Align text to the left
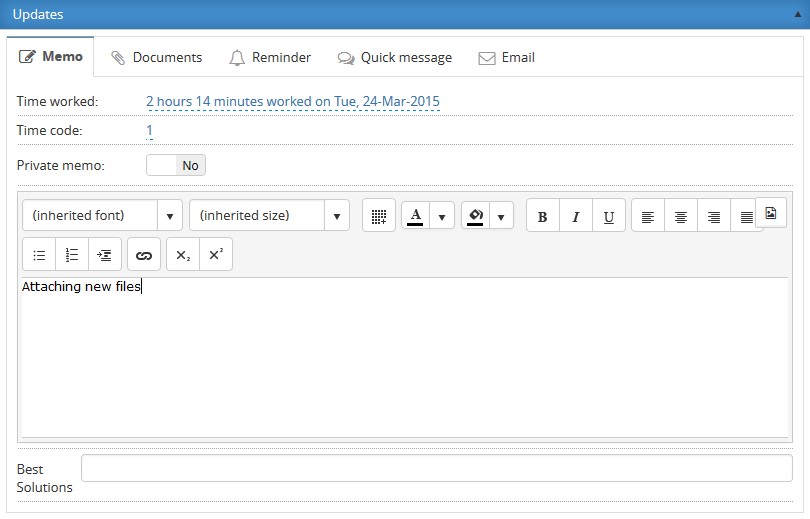This screenshot has width=810, height=519. [x=648, y=216]
